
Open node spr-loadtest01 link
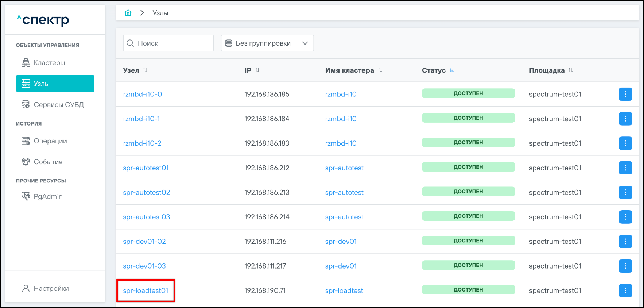click(x=146, y=291)
